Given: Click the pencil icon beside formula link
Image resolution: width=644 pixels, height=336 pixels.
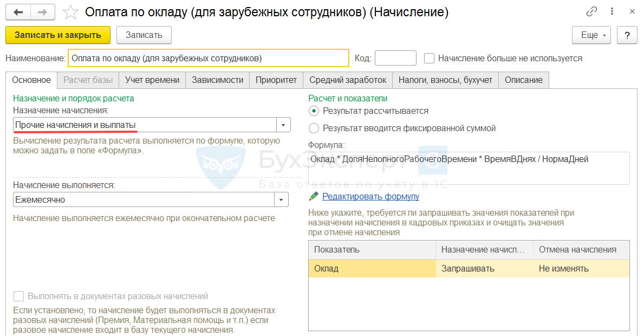Looking at the screenshot, I should 313,196.
